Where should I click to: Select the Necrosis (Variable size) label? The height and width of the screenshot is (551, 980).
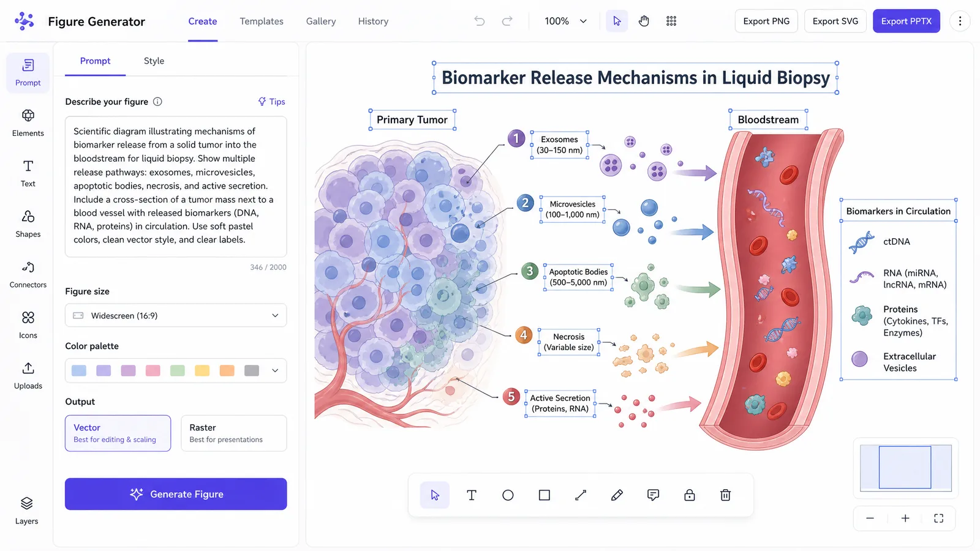pos(569,342)
